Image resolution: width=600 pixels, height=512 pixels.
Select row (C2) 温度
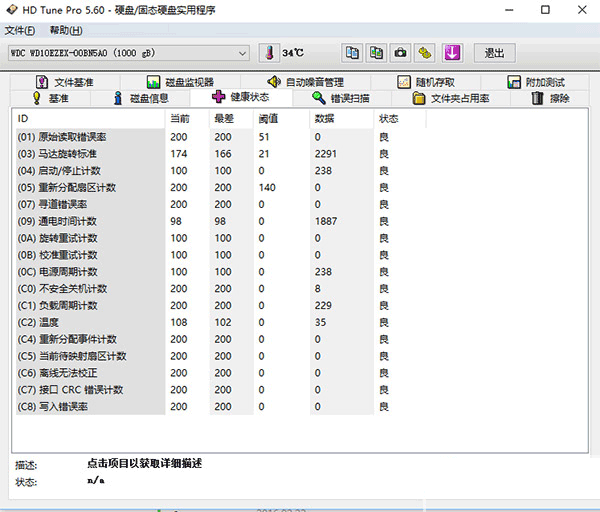pos(220,322)
